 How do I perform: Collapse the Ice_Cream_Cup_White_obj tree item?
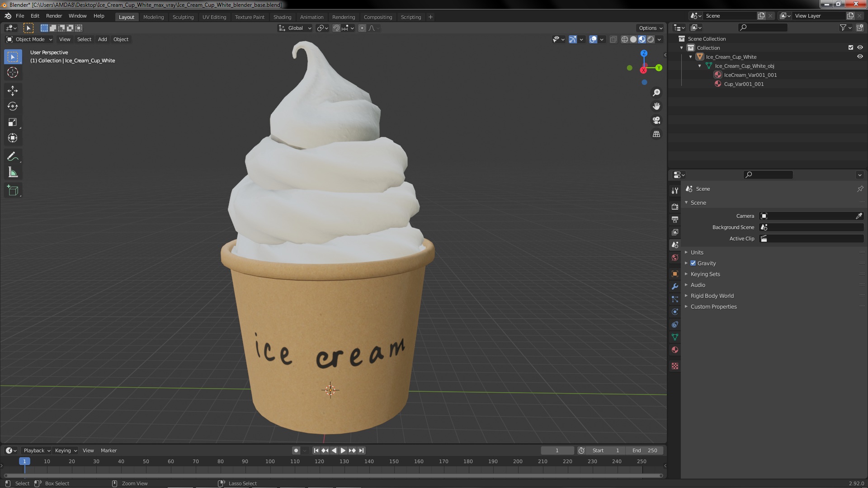[700, 66]
